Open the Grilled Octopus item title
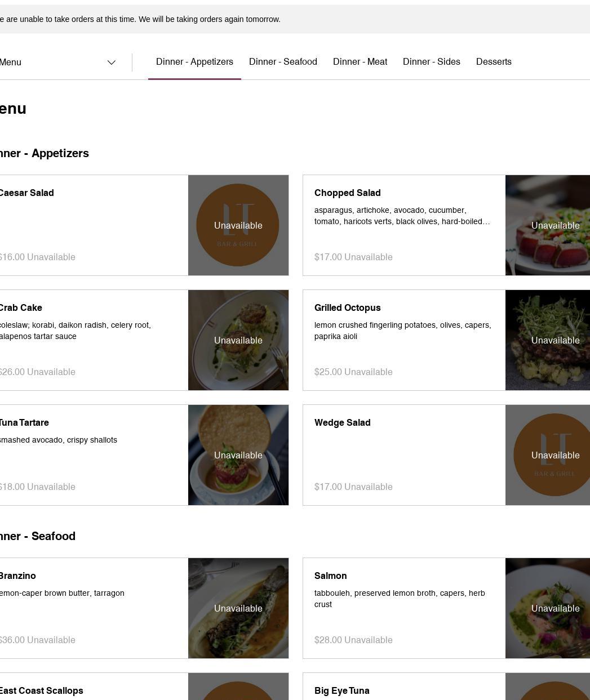Screen dimensions: 590x700 (347, 308)
